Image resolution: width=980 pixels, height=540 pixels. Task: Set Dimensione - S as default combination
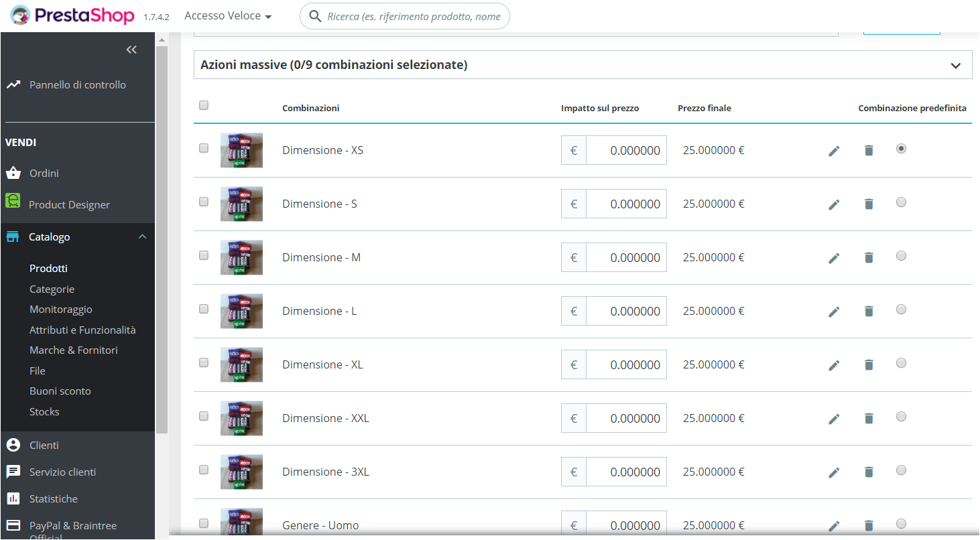pos(901,202)
